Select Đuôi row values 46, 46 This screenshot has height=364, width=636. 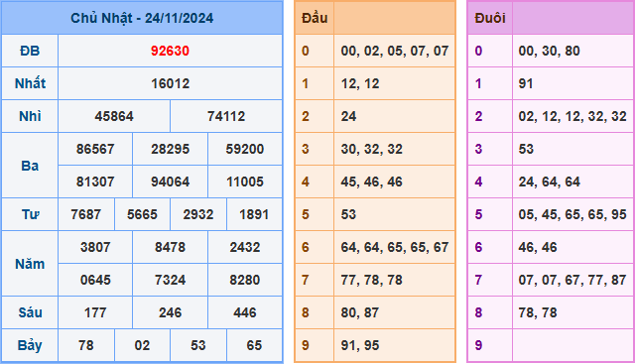pos(538,247)
